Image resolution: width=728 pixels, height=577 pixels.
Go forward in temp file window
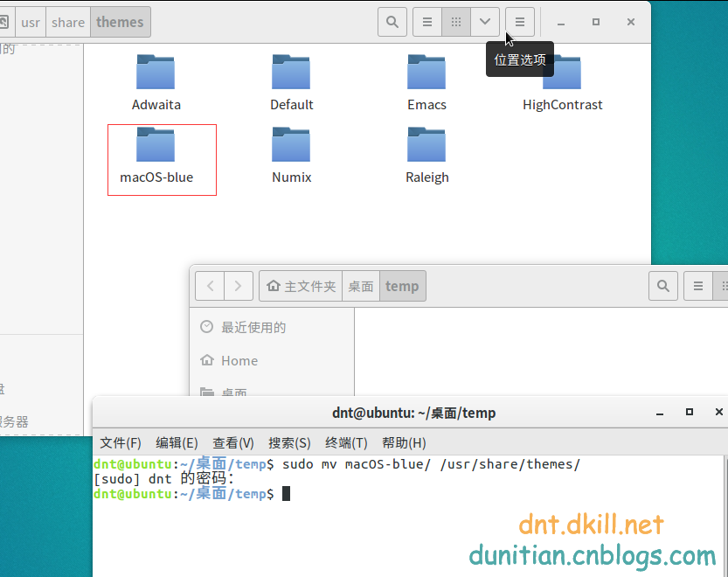[239, 286]
